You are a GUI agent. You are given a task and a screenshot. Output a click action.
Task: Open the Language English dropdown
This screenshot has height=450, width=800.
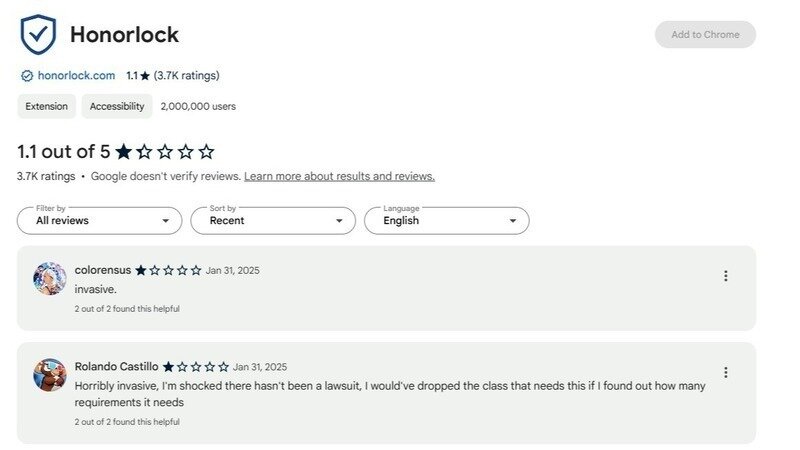click(x=446, y=220)
